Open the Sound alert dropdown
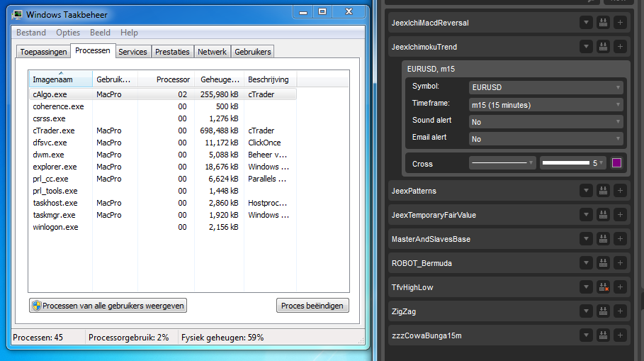The width and height of the screenshot is (644, 361). point(546,122)
